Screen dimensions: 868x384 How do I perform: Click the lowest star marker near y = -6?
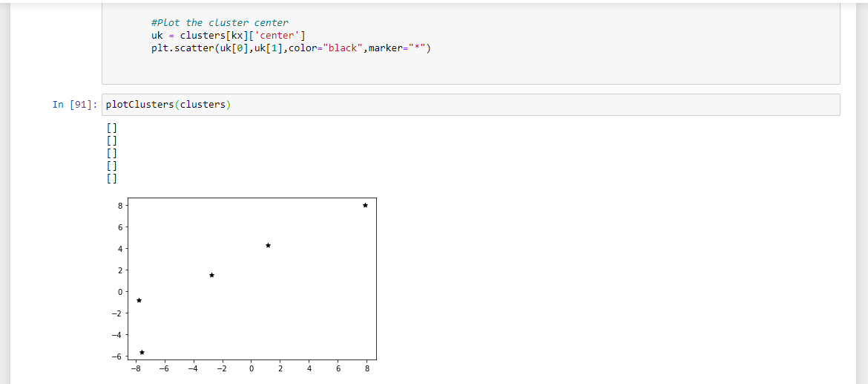tap(142, 352)
